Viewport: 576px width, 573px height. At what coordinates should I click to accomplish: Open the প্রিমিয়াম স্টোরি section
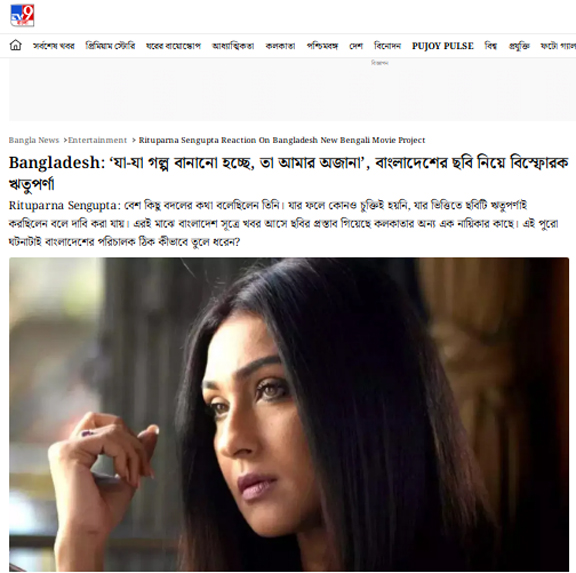[x=110, y=46]
